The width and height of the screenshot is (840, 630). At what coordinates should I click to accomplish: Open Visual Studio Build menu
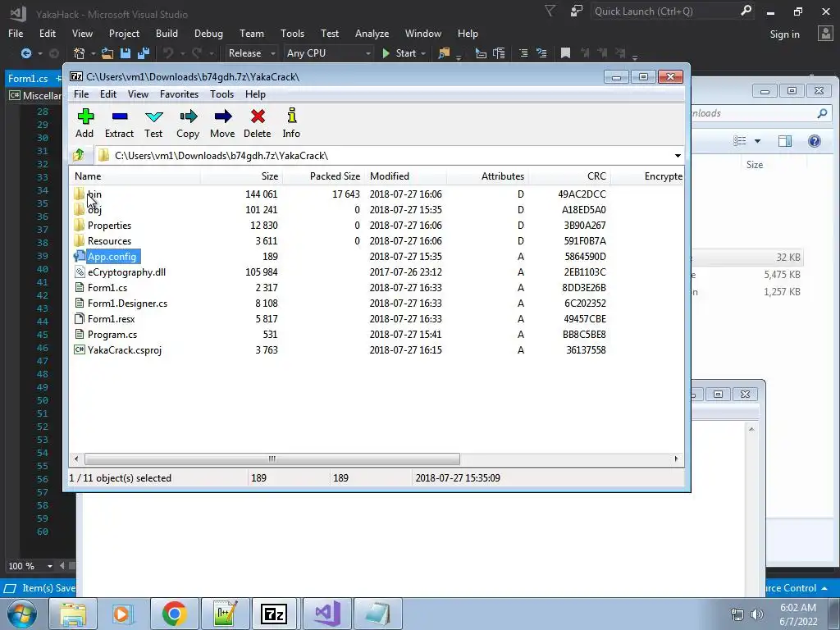[x=167, y=33]
